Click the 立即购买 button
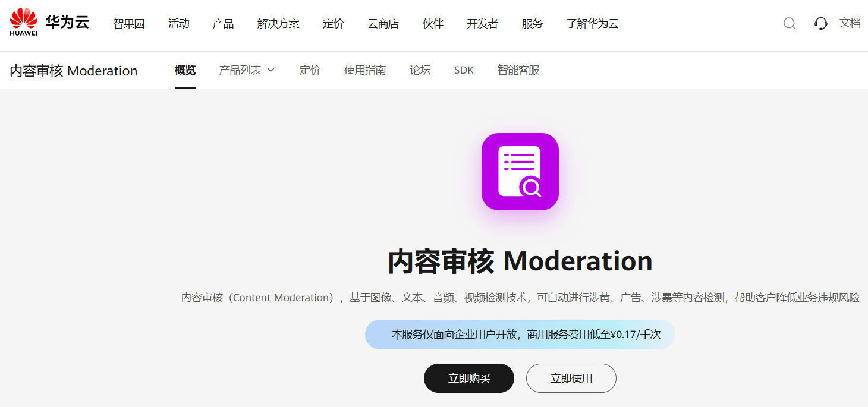 pos(469,378)
